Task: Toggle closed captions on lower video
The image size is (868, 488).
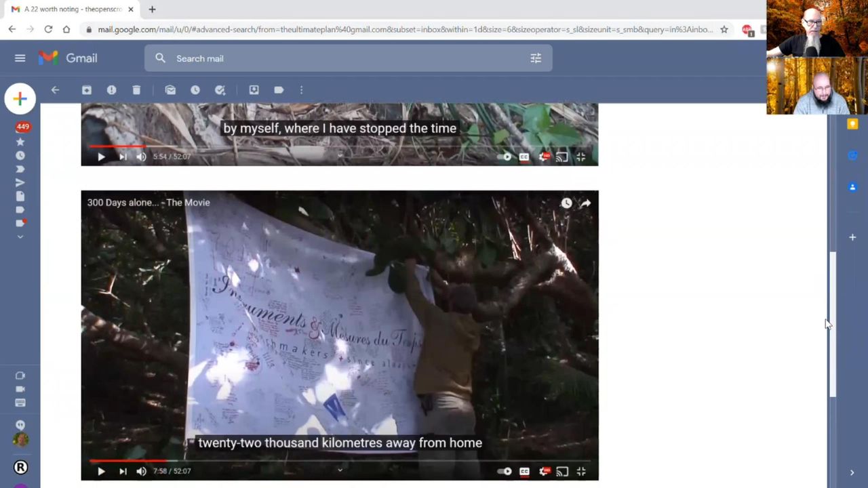Action: point(524,472)
